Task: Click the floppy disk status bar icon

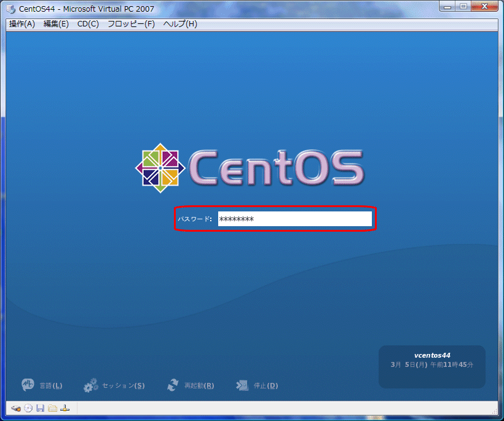Action: (40, 409)
